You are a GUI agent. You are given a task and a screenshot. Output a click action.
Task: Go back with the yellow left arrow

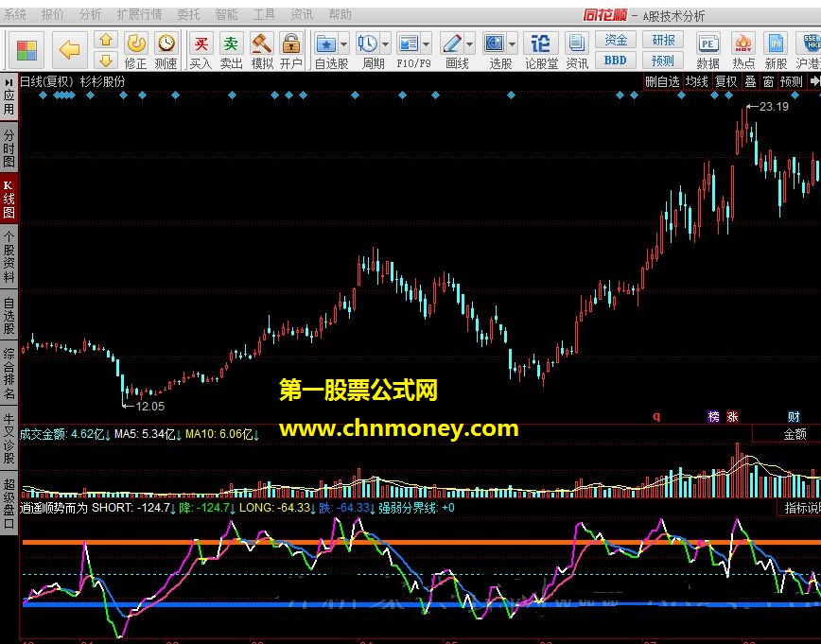(70, 50)
